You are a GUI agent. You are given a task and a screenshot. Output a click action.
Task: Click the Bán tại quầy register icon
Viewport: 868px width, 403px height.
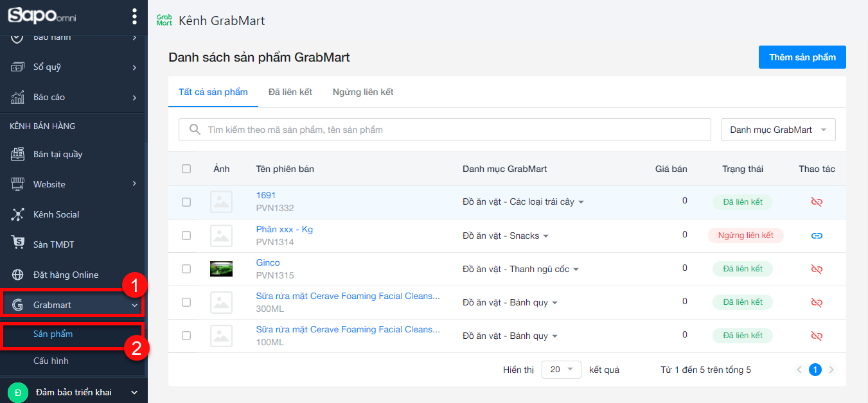point(18,154)
